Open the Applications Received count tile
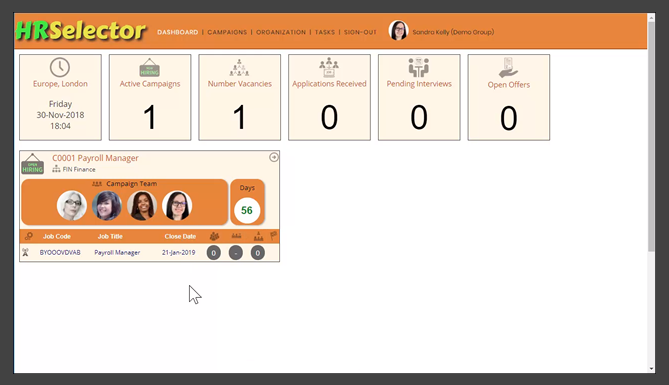The image size is (669, 385). click(329, 97)
